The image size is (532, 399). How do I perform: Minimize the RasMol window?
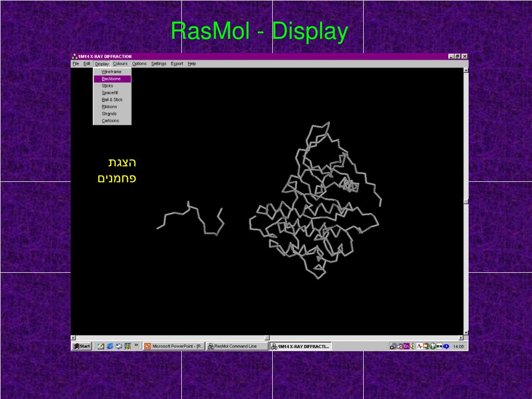click(x=451, y=56)
